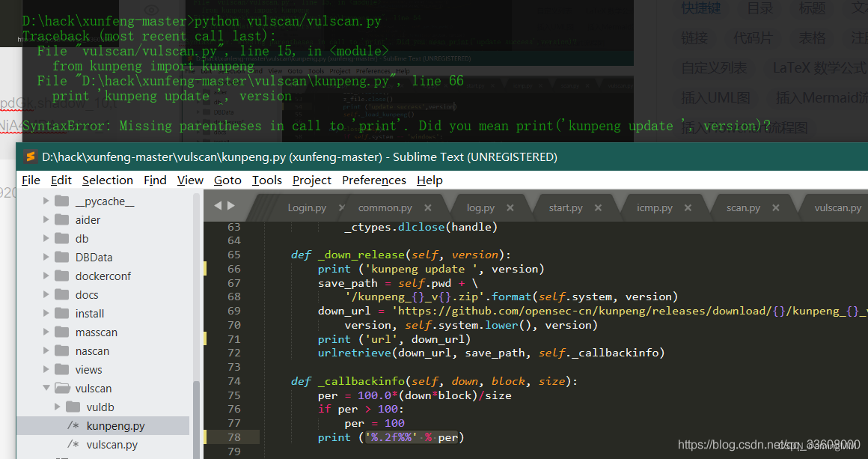
Task: Expand the nascan folder arrow
Action: (x=46, y=351)
